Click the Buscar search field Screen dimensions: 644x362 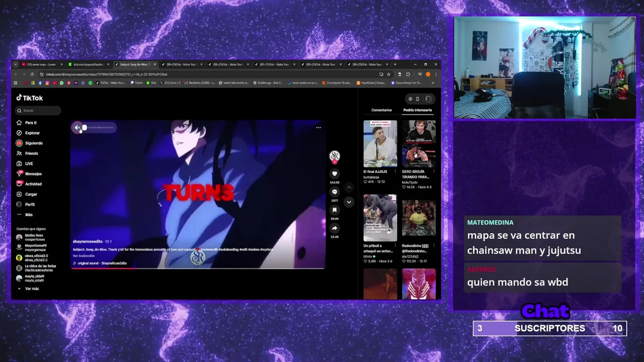pos(38,111)
